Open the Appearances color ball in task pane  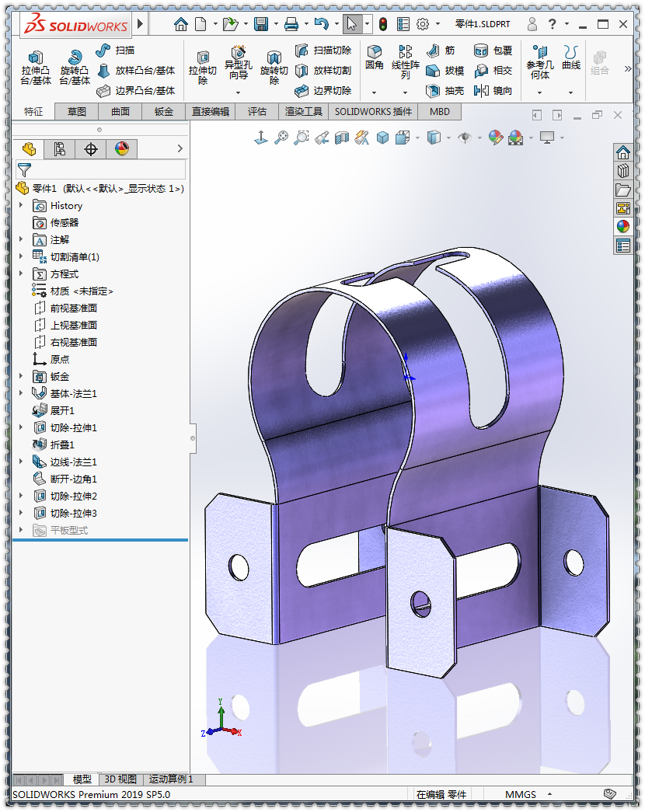point(622,226)
